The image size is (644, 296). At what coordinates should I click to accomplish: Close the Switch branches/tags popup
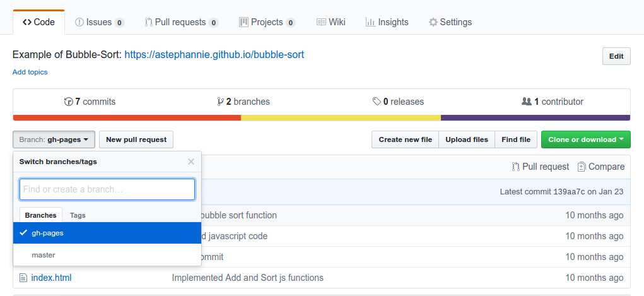191,162
